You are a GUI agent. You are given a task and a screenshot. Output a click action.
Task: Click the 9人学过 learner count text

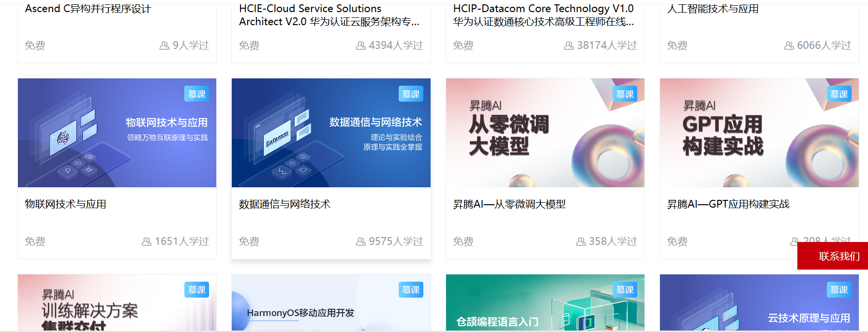191,45
